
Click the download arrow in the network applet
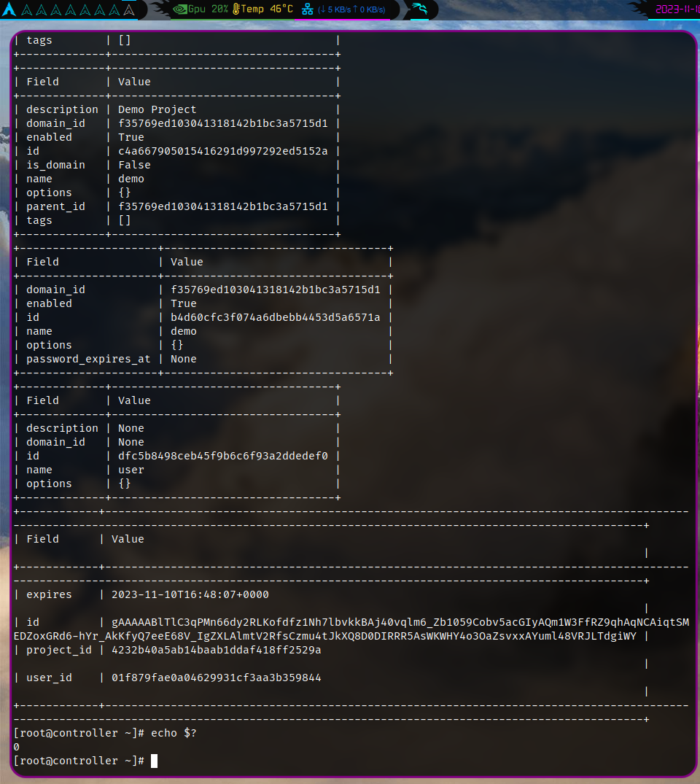click(x=322, y=9)
